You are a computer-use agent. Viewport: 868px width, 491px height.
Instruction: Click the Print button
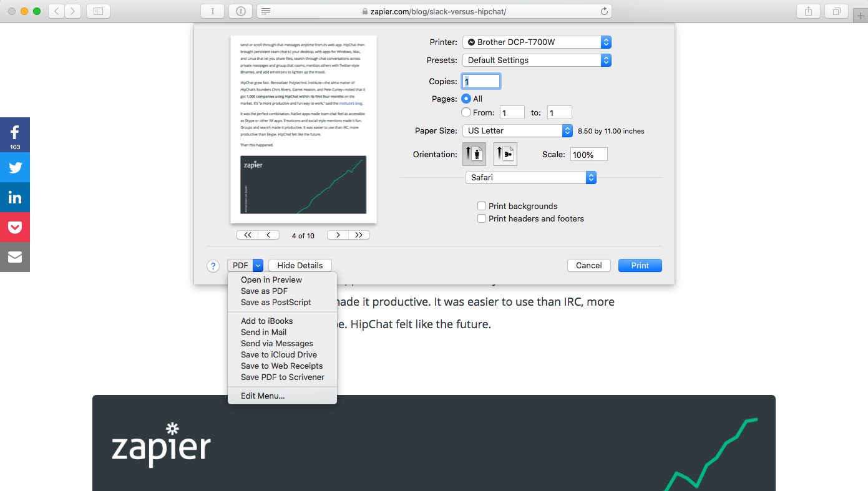click(640, 265)
